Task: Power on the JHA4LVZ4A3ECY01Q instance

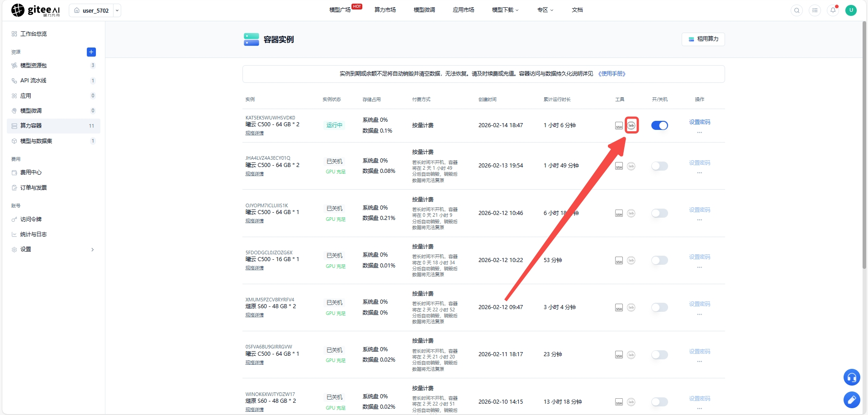Action: point(659,166)
